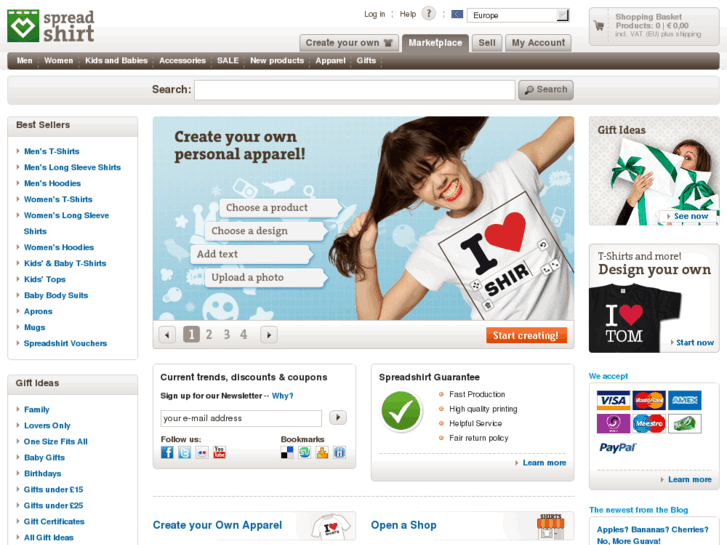Open the Women menu
The height and width of the screenshot is (545, 727).
pos(58,60)
